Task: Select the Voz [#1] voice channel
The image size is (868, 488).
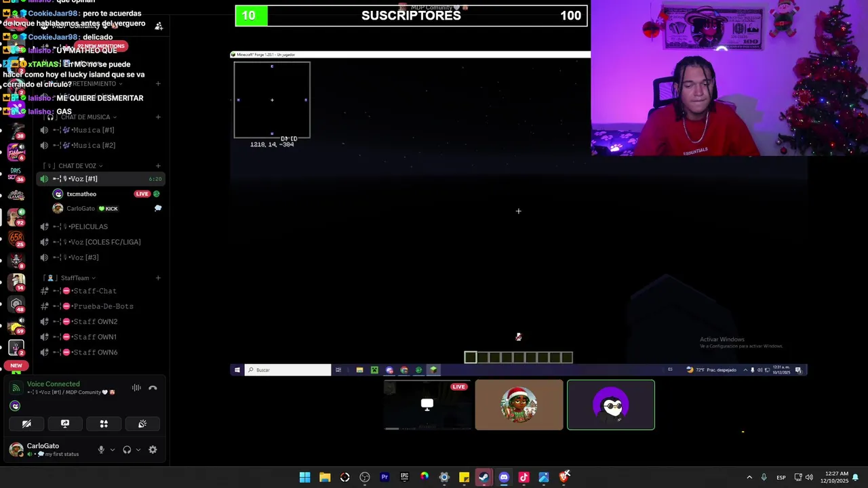Action: coord(100,179)
